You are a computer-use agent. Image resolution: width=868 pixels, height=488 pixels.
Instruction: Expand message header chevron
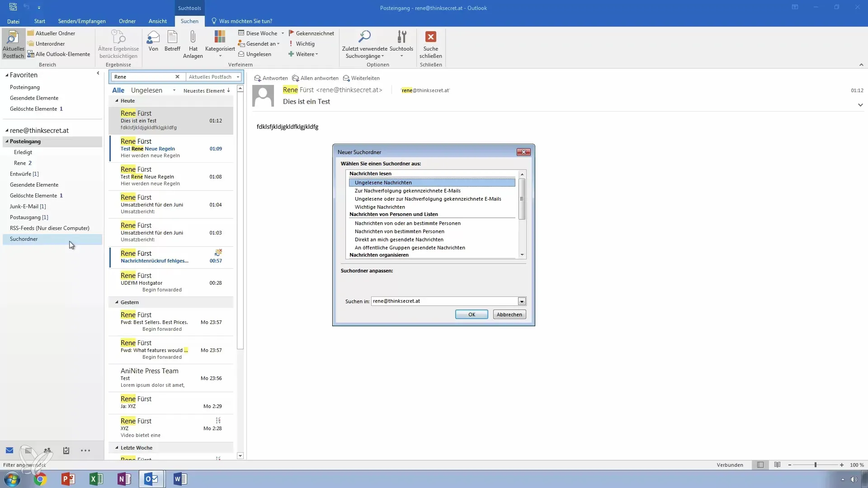click(x=860, y=105)
